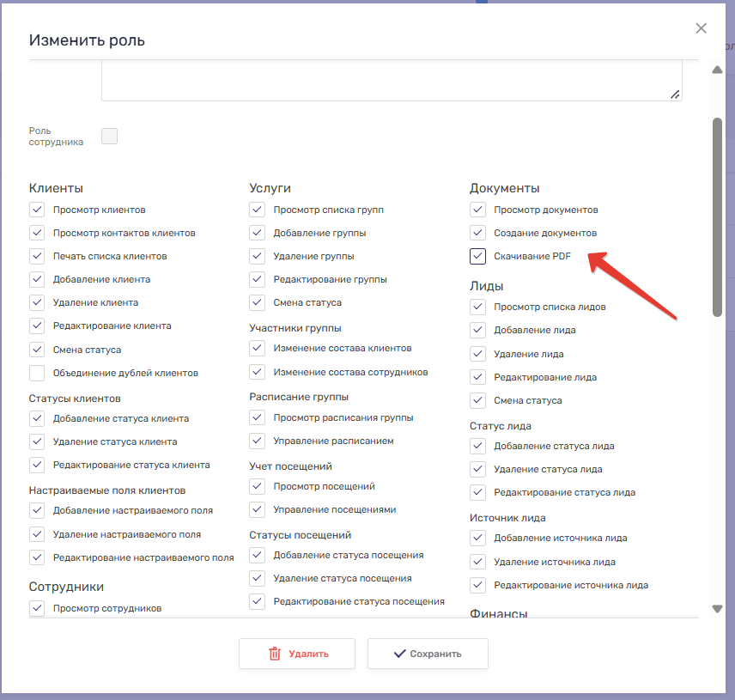Toggle Управление расписанием checkbox
This screenshot has height=700, width=735.
[x=258, y=441]
